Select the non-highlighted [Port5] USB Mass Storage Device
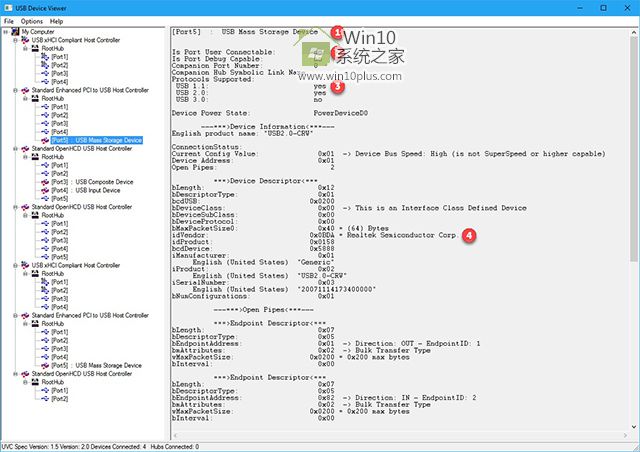This screenshot has height=452, width=640. tap(97, 365)
